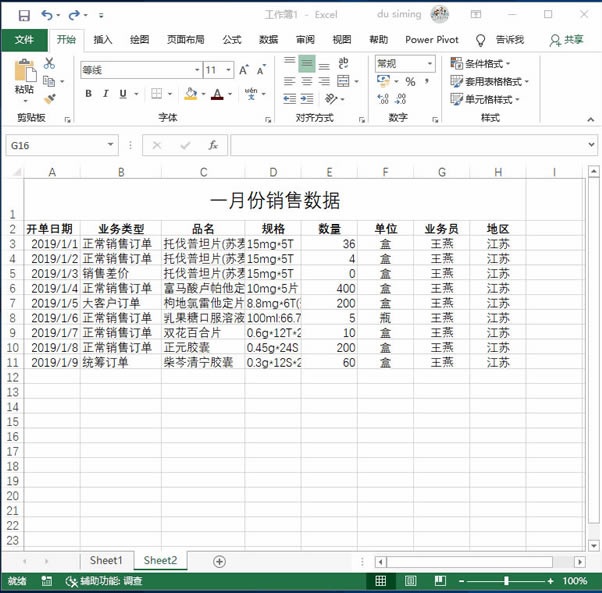
Task: Switch to the 页面布局 ribbon tab
Action: (x=186, y=40)
